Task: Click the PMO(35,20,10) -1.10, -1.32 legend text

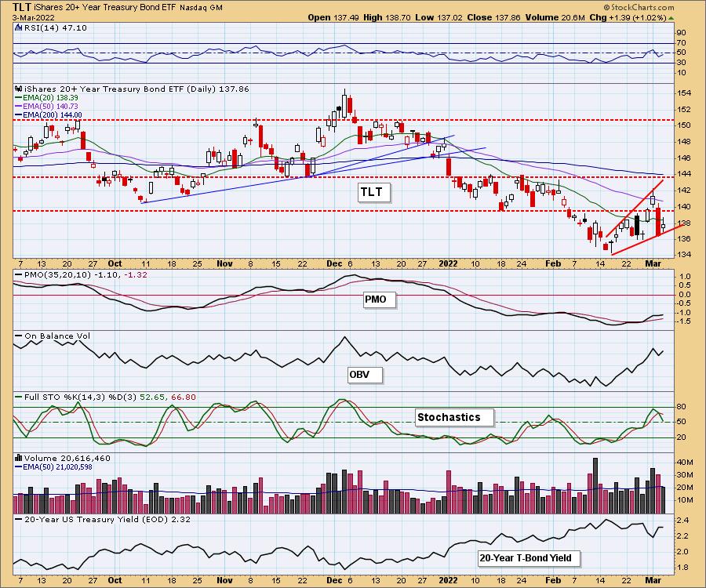Action: (86, 275)
